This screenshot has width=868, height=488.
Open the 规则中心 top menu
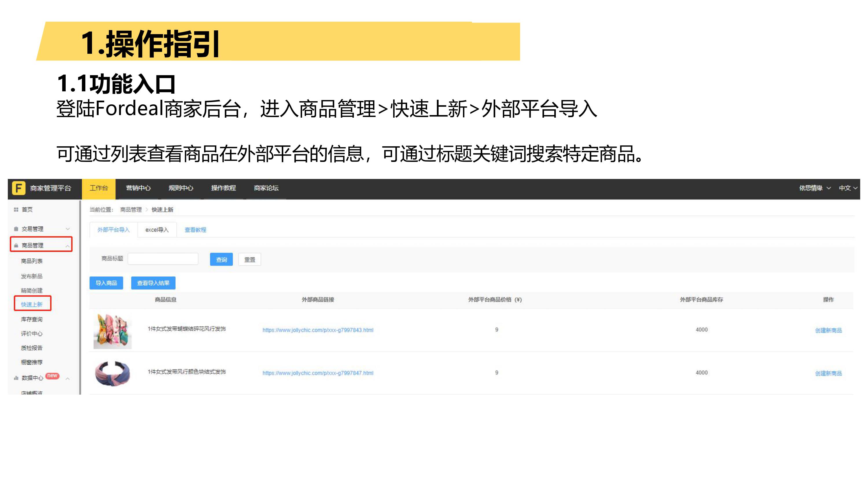pos(181,188)
